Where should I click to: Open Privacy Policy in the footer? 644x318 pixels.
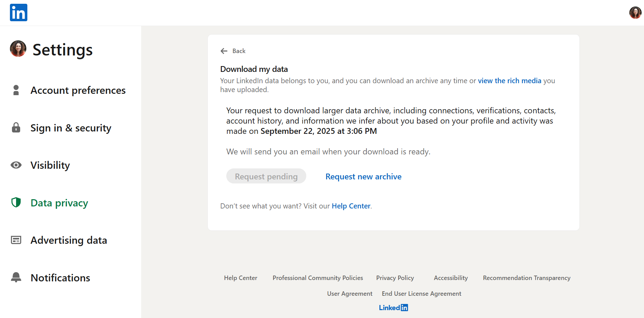(395, 278)
